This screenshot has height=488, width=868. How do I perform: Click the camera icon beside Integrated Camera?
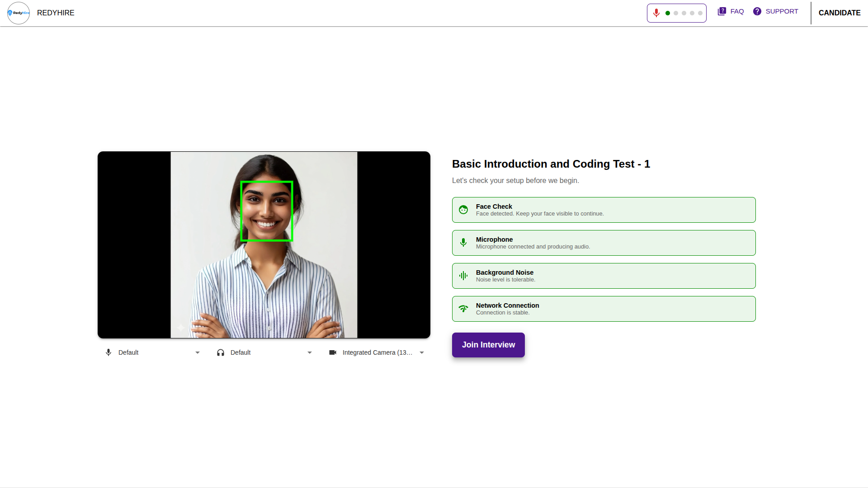[333, 352]
